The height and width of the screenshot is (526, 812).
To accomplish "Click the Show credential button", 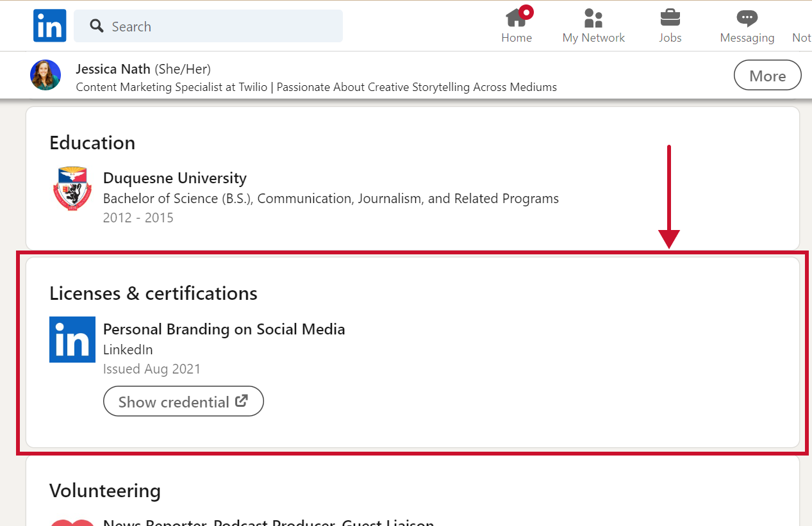I will [x=183, y=402].
